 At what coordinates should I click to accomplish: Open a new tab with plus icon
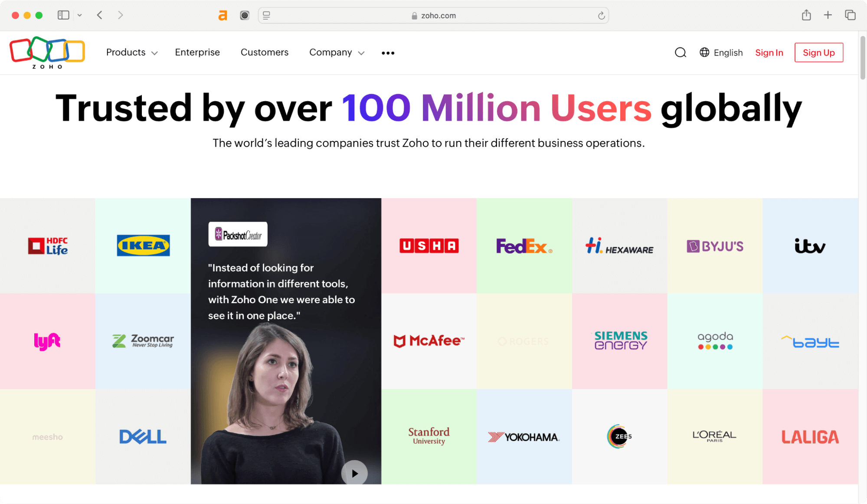(828, 15)
